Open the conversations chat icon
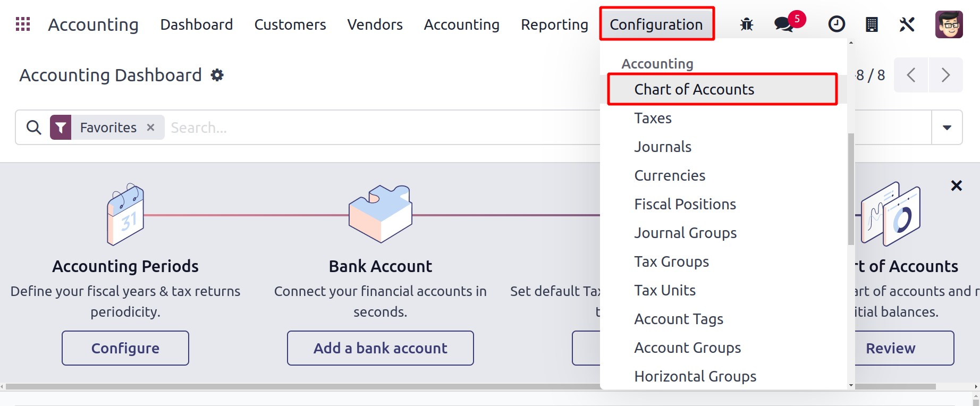The height and width of the screenshot is (406, 980). tap(783, 24)
